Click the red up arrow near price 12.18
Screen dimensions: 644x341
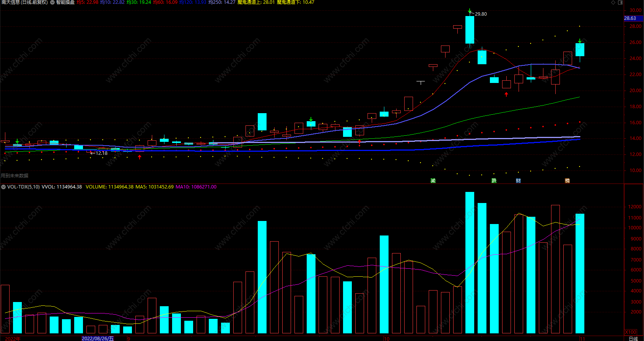pyautogui.click(x=140, y=157)
